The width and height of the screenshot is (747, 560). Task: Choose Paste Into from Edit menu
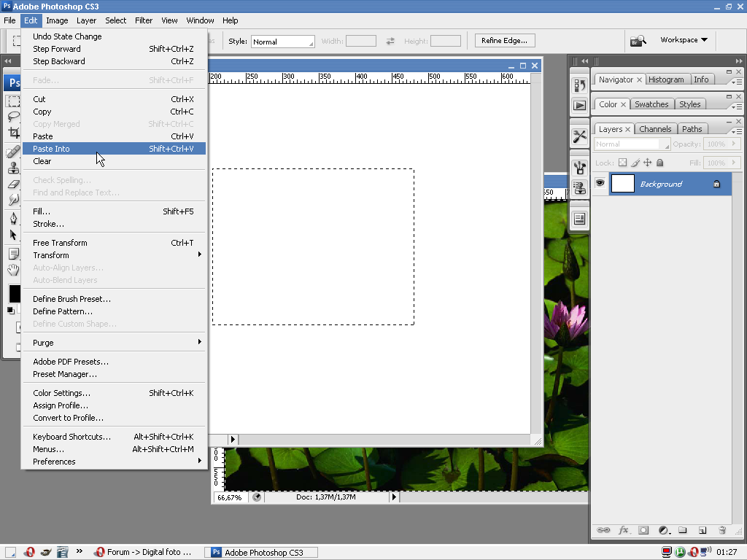tap(114, 149)
